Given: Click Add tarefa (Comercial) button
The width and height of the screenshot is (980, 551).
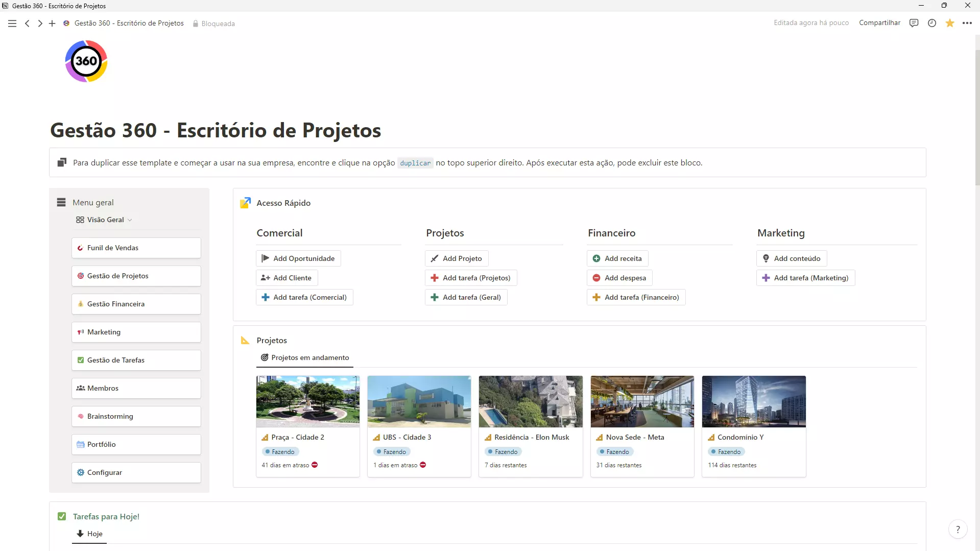Looking at the screenshot, I should pyautogui.click(x=304, y=297).
